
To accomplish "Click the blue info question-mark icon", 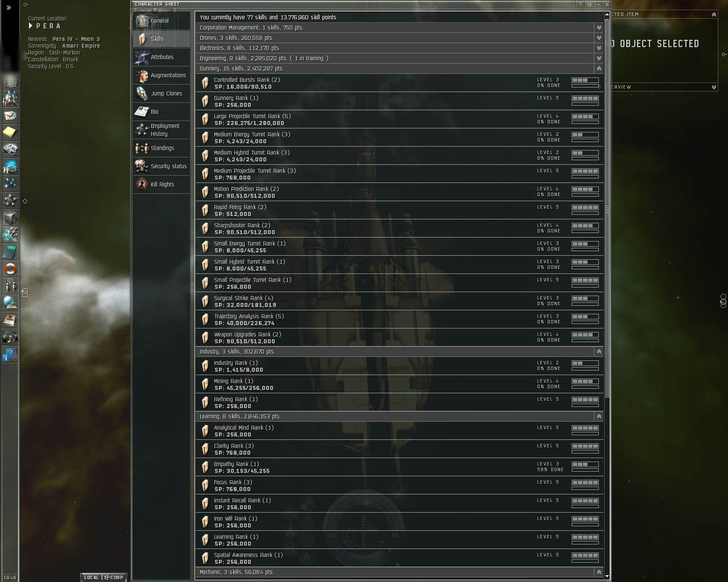I will (10, 354).
